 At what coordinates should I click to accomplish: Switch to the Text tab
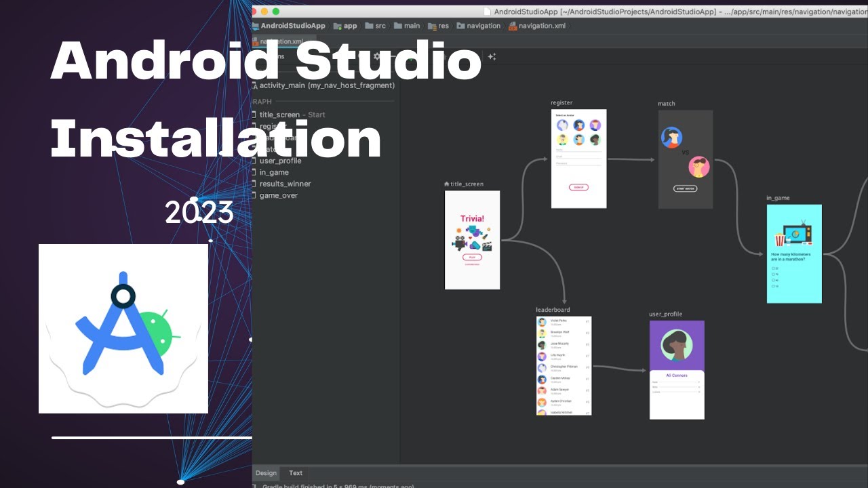click(296, 473)
